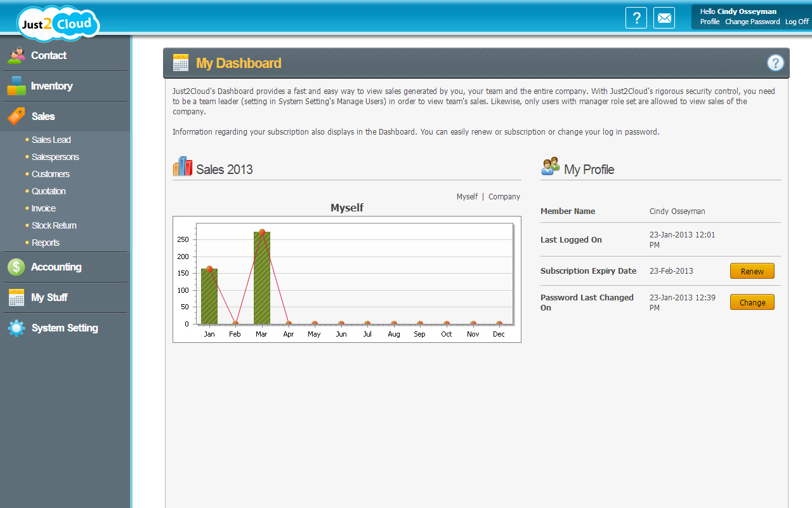This screenshot has width=812, height=508.
Task: Open the Profile link in the header
Action: [x=709, y=21]
